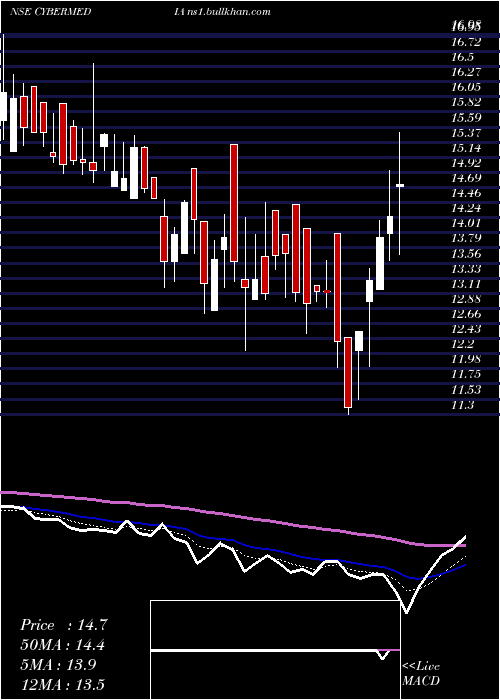Select the 14.46 price axis label
Viewport: 500px width, 700px height.
point(466,193)
